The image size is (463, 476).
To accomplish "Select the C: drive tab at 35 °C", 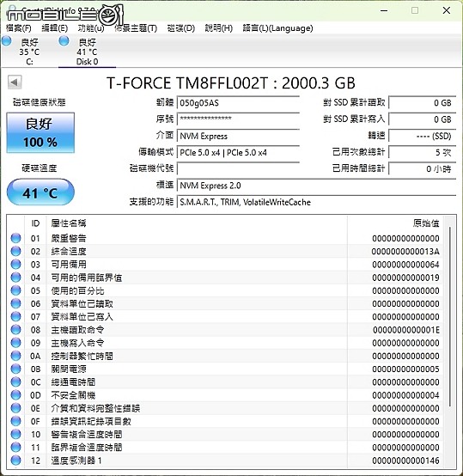I will [x=29, y=51].
